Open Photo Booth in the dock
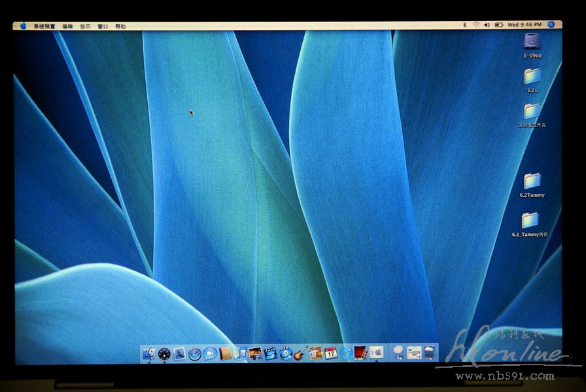The height and width of the screenshot is (392, 586). pyautogui.click(x=361, y=353)
